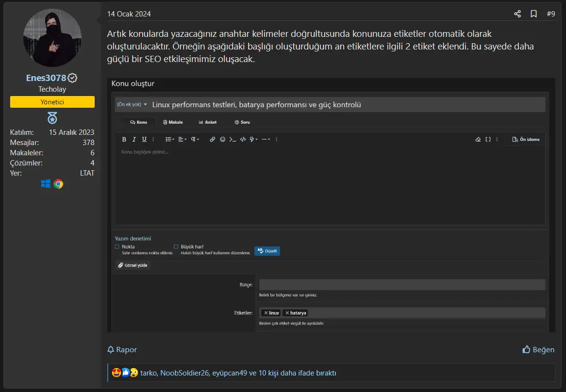Click the Techolay user title text

tap(52, 89)
